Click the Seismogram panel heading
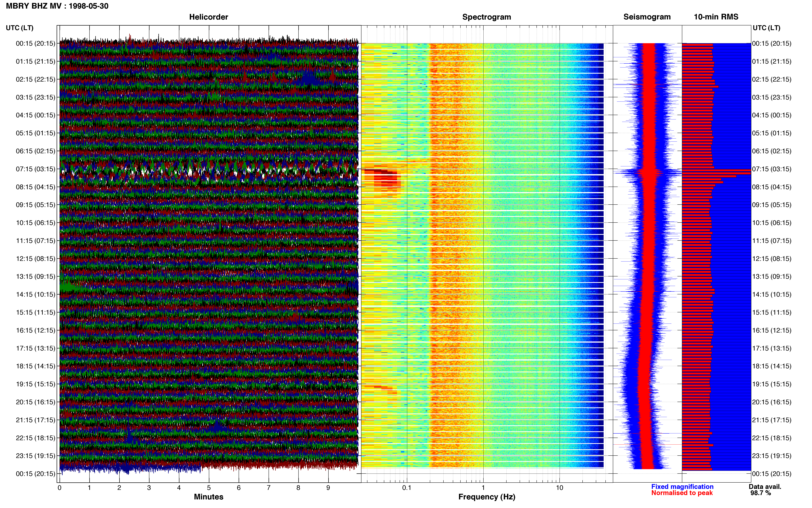 (x=647, y=17)
